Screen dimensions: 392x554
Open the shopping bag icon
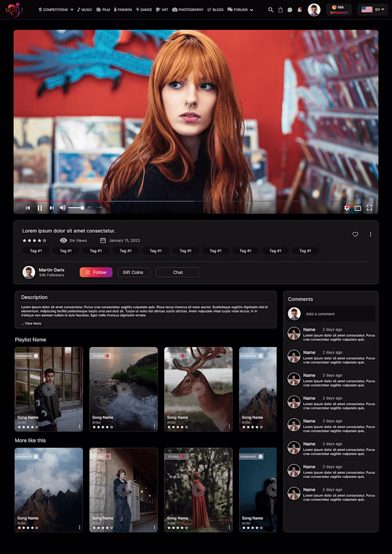click(280, 10)
